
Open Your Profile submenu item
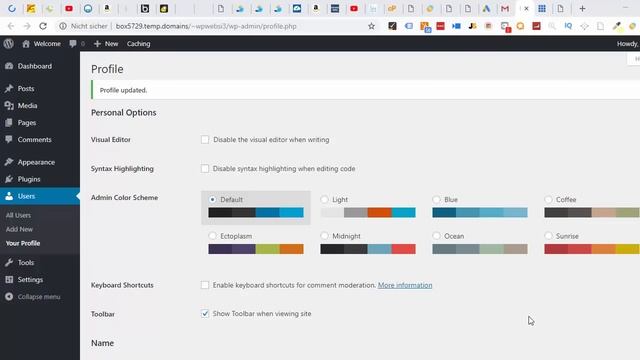click(23, 243)
